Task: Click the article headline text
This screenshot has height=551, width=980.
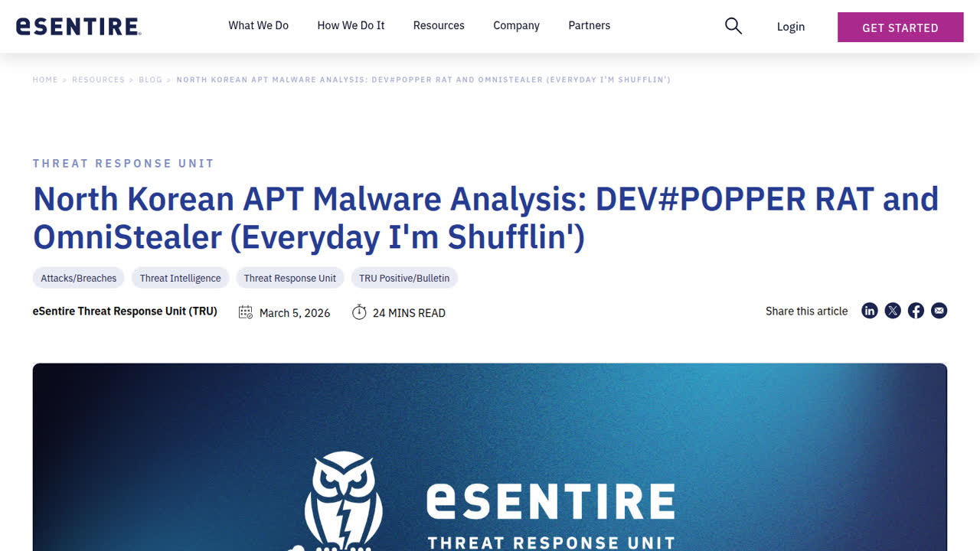Action: [485, 217]
